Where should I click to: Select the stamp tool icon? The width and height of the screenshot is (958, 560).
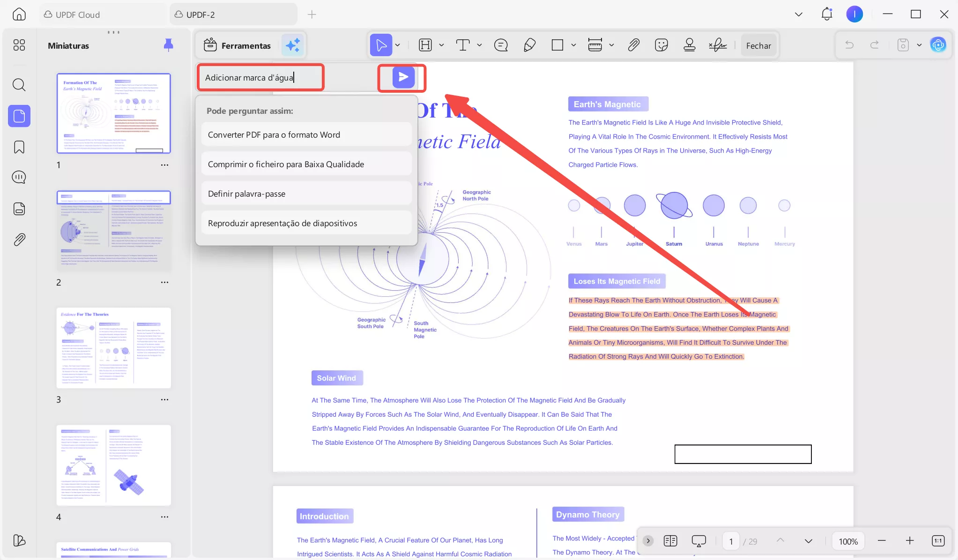coord(689,45)
